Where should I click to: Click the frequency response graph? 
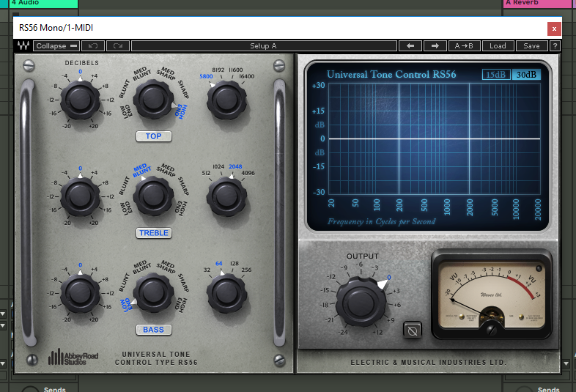click(434, 139)
